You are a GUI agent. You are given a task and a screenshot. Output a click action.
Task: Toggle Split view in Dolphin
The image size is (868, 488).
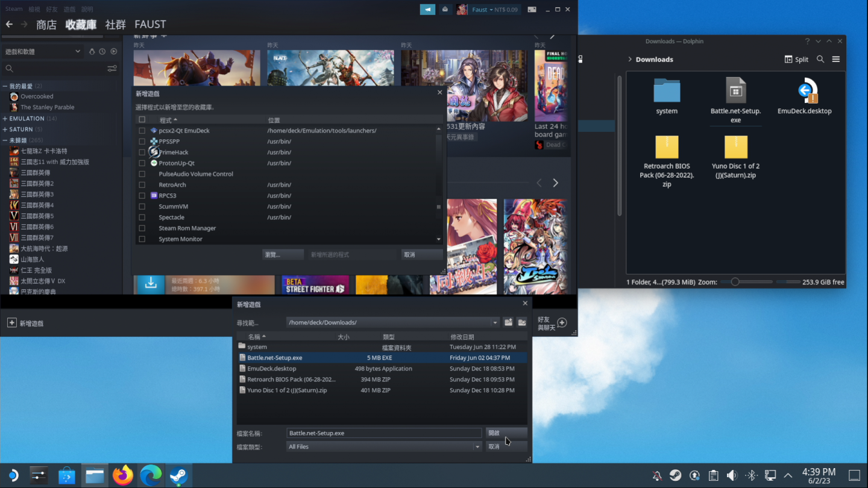796,59
